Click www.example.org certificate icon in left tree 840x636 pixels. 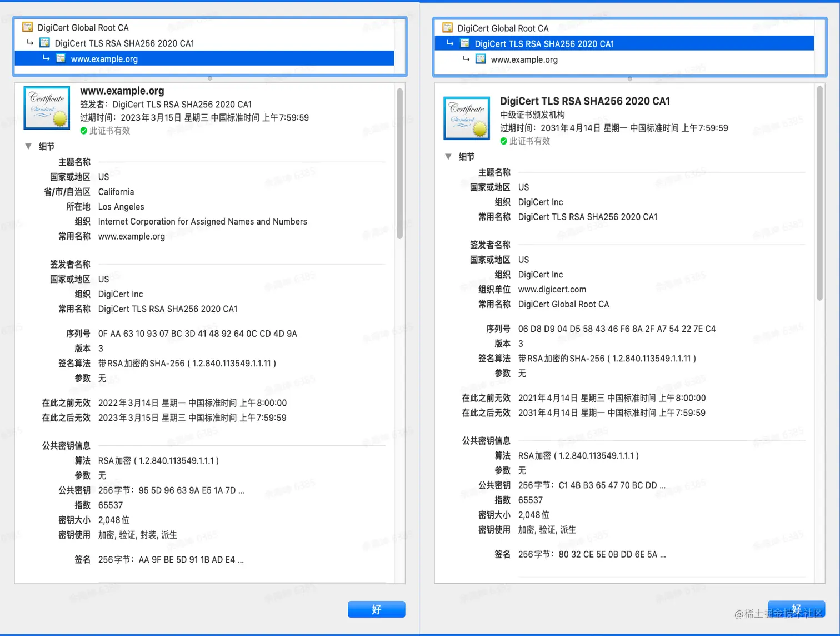click(61, 58)
